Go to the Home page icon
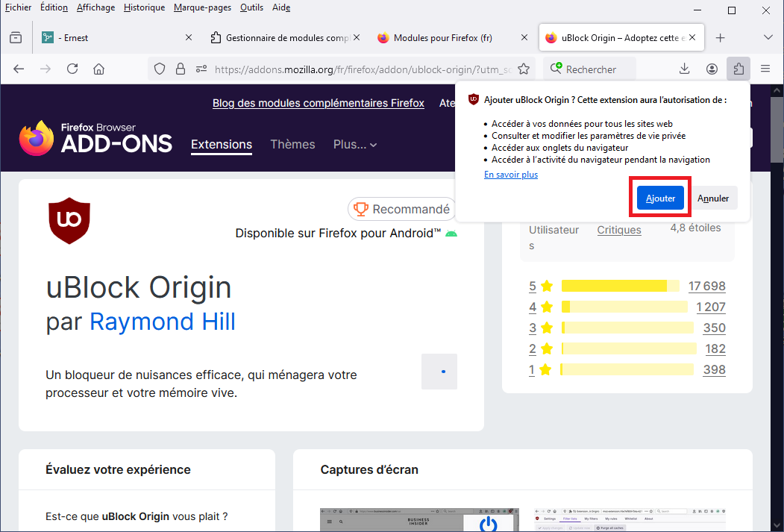The width and height of the screenshot is (784, 532). click(98, 69)
